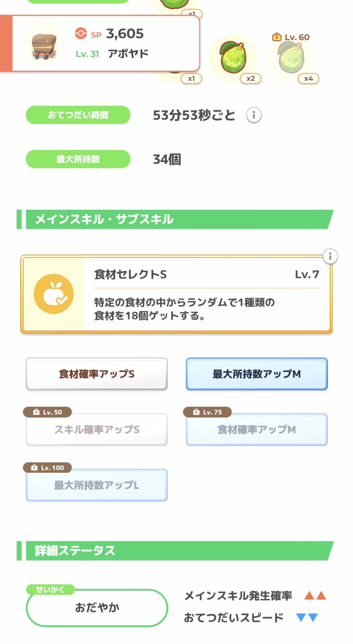This screenshot has width=353, height=644.
Task: Tap the 食材セレクトS main skill card
Action: (x=207, y=295)
